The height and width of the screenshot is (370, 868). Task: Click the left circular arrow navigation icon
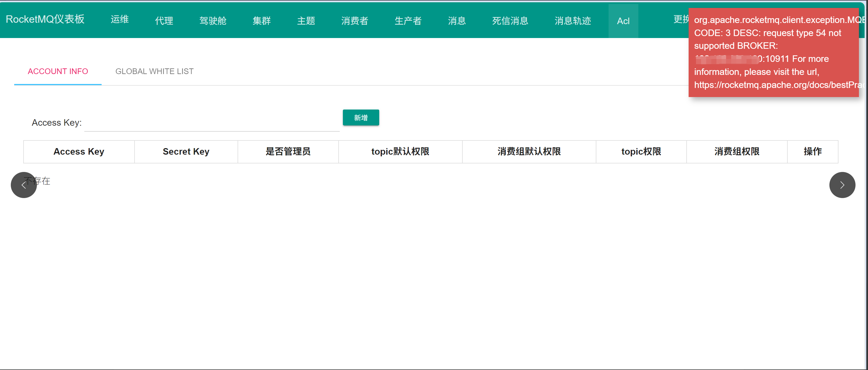23,185
